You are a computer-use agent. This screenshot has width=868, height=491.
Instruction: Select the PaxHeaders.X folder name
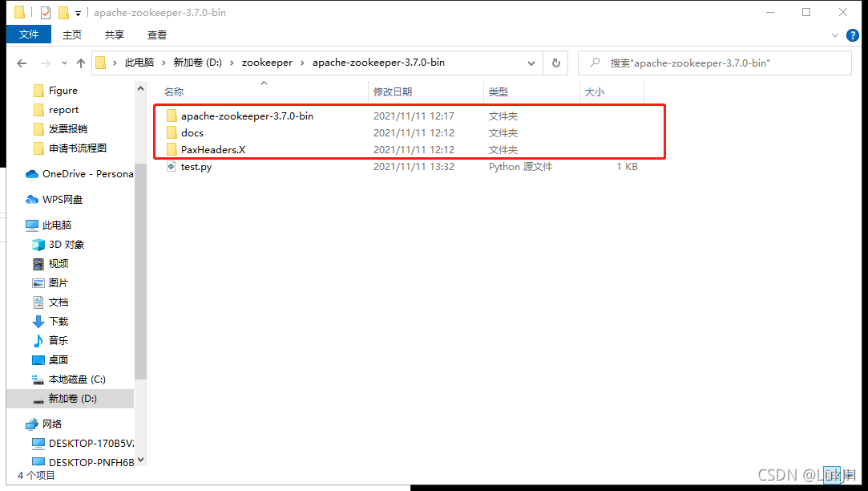click(213, 150)
